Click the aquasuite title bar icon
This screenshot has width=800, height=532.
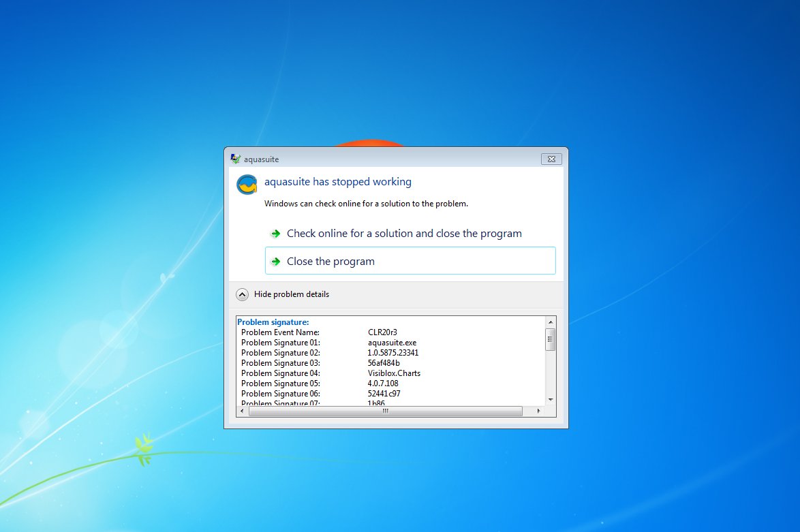[235, 159]
